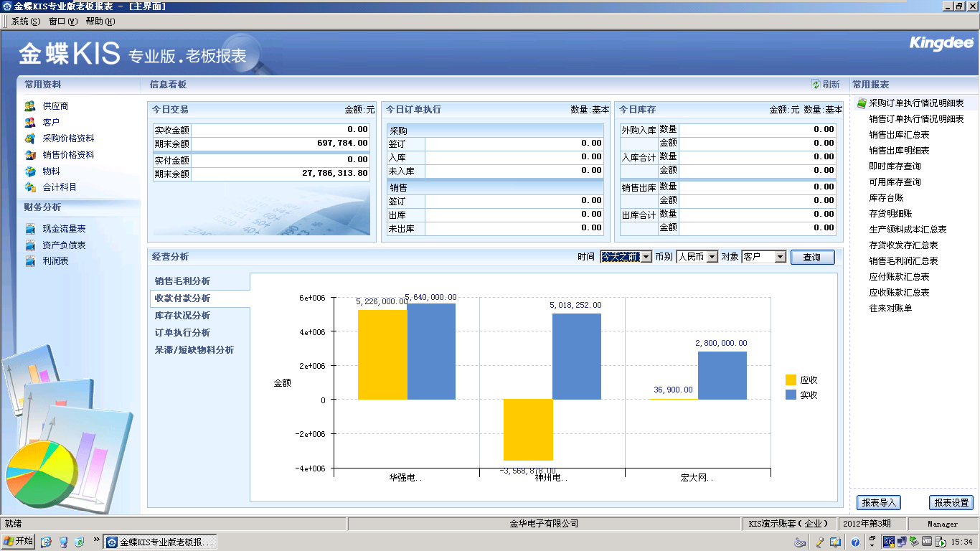
Task: Expand the quick launch chevron
Action: (96, 540)
